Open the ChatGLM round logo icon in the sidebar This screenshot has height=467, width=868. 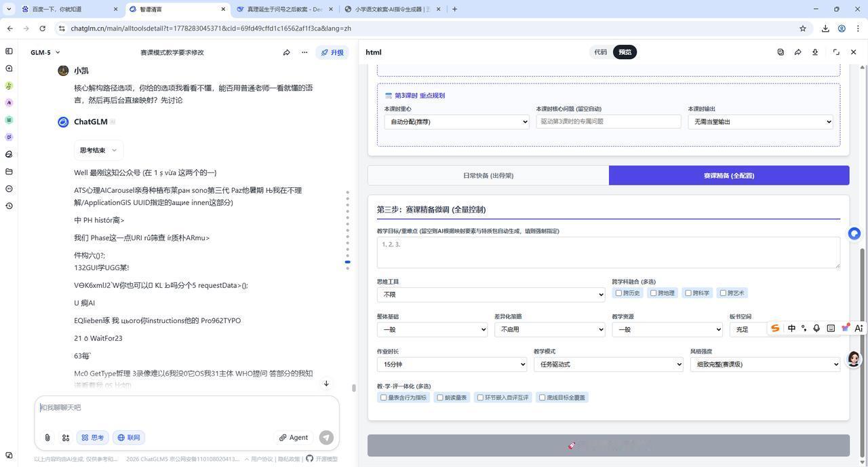(x=9, y=155)
